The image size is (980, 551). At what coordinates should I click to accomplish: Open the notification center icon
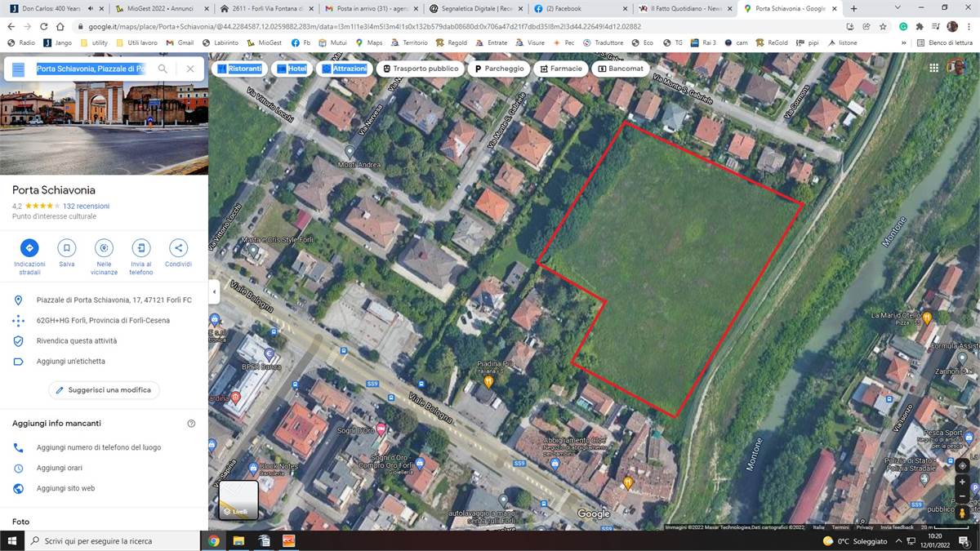point(964,540)
